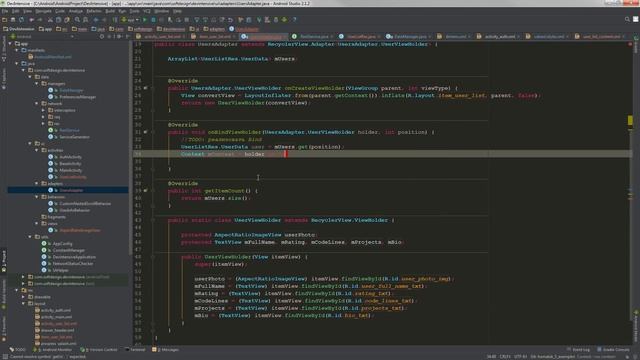Click the UTF-8 encoding in status bar
The height and width of the screenshot is (360, 640).
click(522, 357)
